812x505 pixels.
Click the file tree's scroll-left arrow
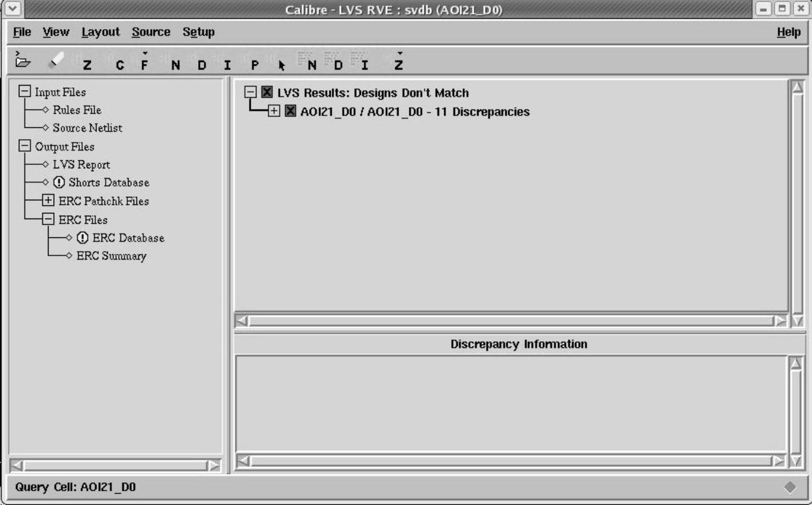17,466
